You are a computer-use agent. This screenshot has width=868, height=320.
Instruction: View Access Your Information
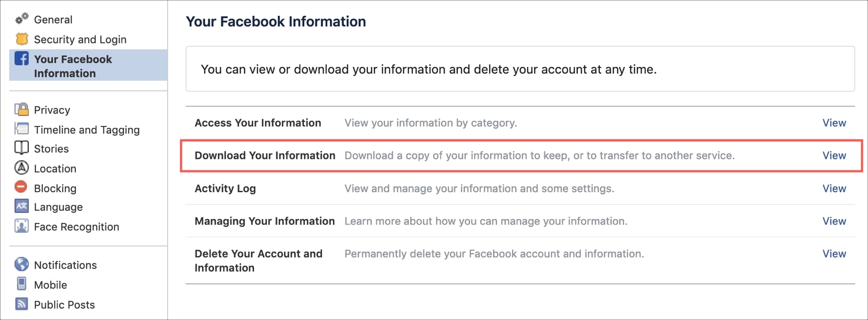834,123
